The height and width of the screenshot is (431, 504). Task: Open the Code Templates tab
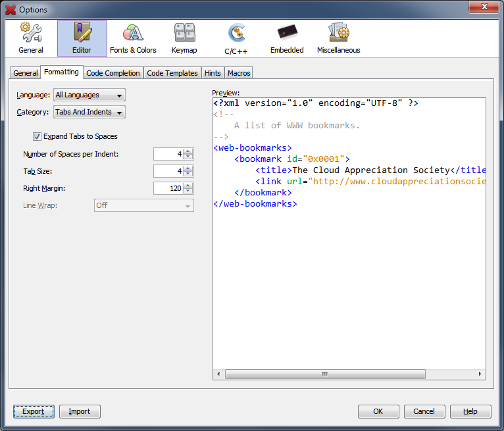point(172,73)
